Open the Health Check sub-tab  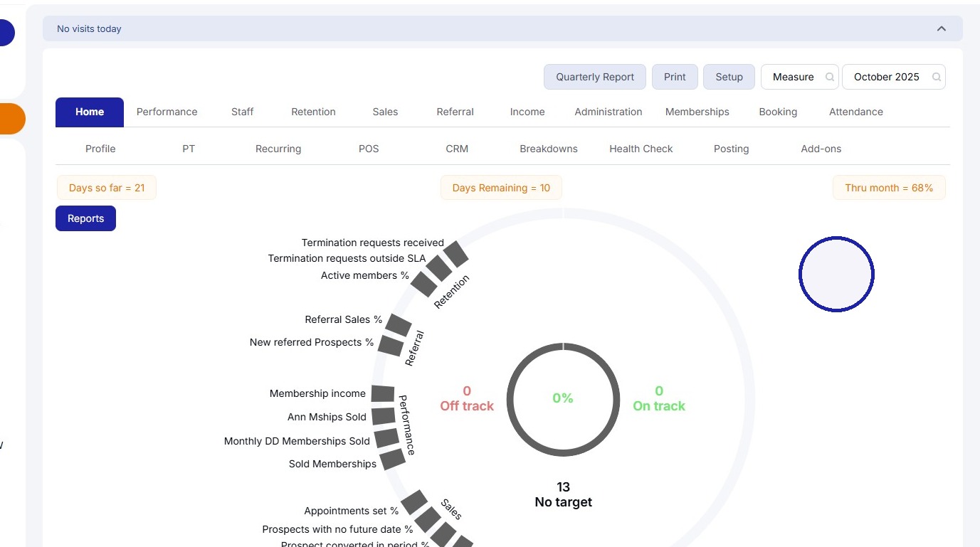(x=641, y=149)
